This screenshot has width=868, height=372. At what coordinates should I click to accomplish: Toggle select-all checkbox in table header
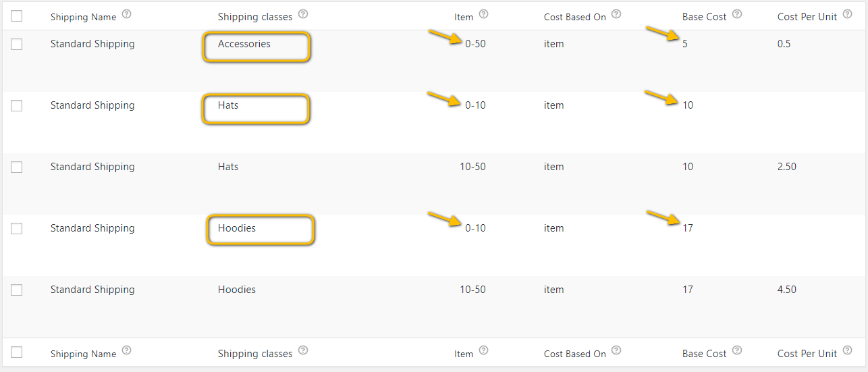[17, 16]
